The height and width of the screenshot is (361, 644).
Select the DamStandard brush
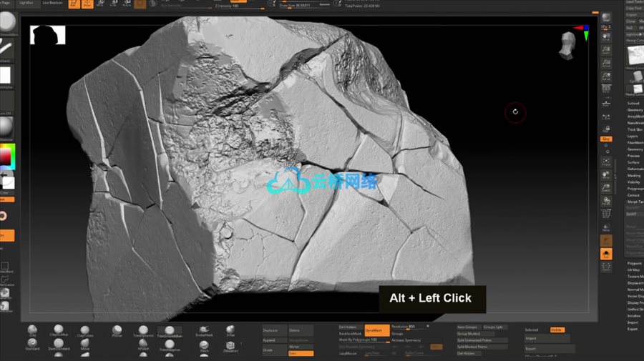(x=59, y=344)
